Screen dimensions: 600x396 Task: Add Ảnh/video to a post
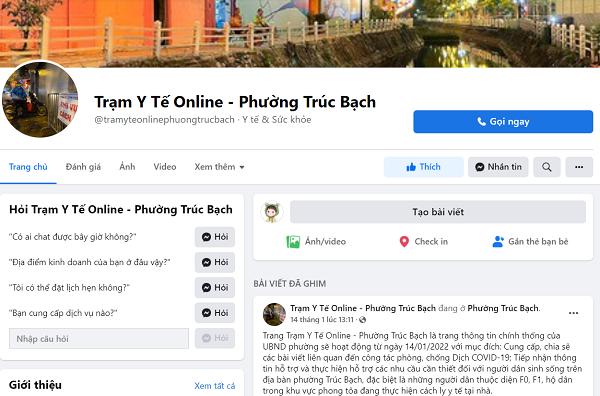pyautogui.click(x=316, y=242)
